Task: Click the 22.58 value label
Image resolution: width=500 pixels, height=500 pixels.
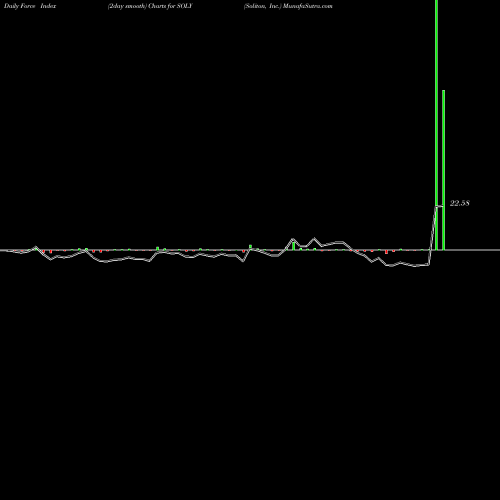Action: 460,203
